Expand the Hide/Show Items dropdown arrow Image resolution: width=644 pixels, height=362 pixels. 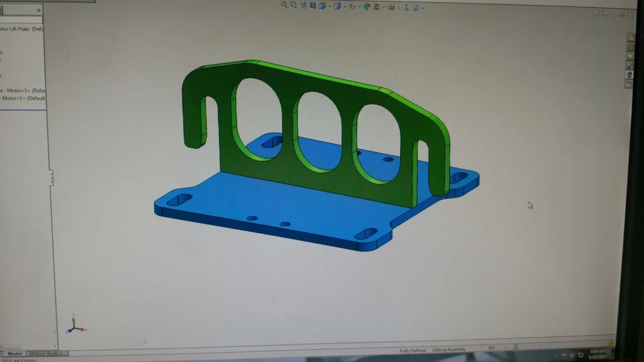coord(359,6)
